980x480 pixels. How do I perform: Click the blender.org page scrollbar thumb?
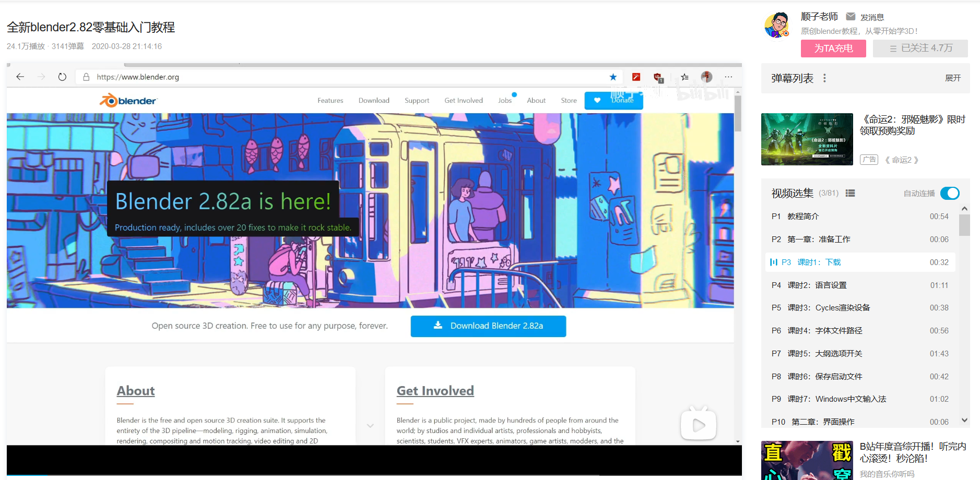(738, 113)
